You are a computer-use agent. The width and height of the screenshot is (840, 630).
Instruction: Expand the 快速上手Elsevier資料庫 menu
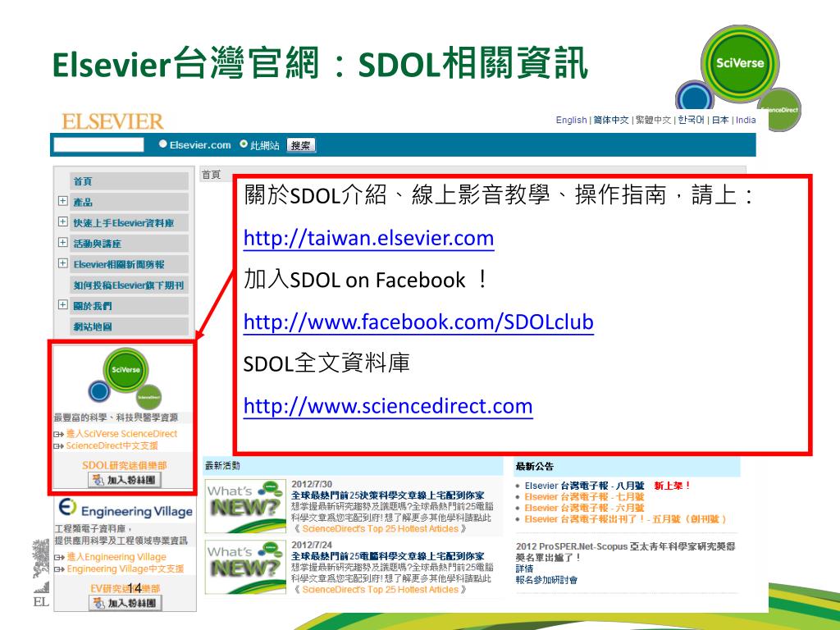click(62, 221)
